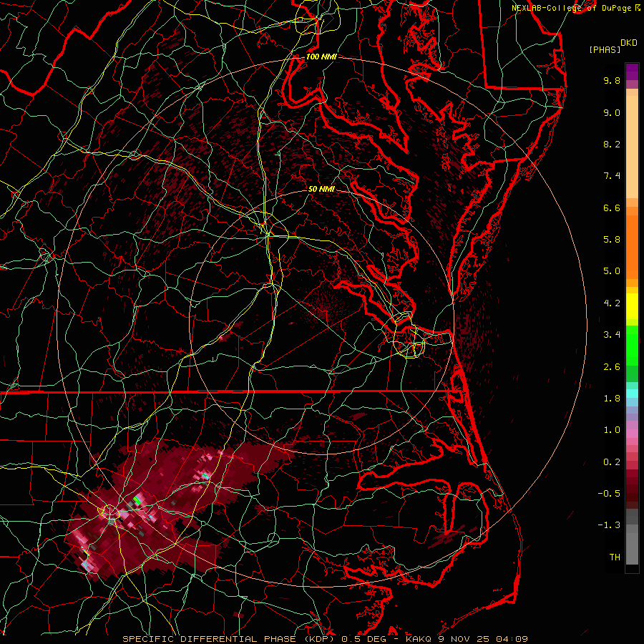Click the 1.0 scale value
Image resolution: width=644 pixels, height=644 pixels.
[612, 430]
